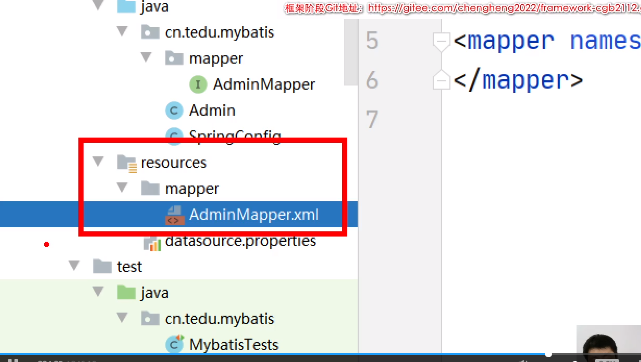Screen dimensions: 641x362
Task: Click the <mapper opening tag text
Action: click(504, 41)
